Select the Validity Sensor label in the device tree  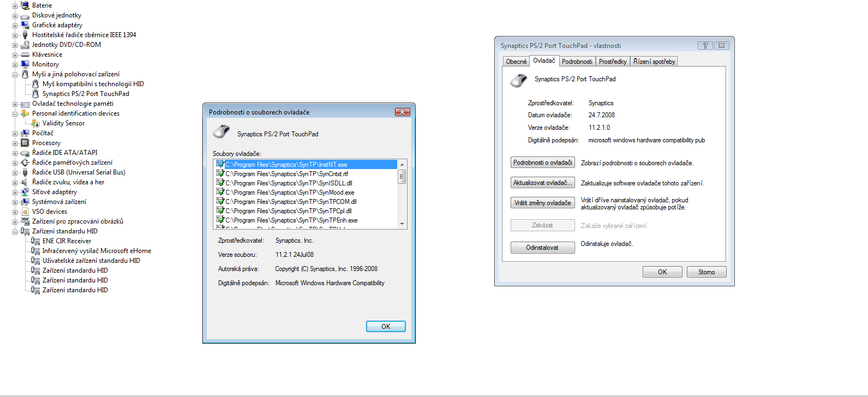pyautogui.click(x=63, y=123)
